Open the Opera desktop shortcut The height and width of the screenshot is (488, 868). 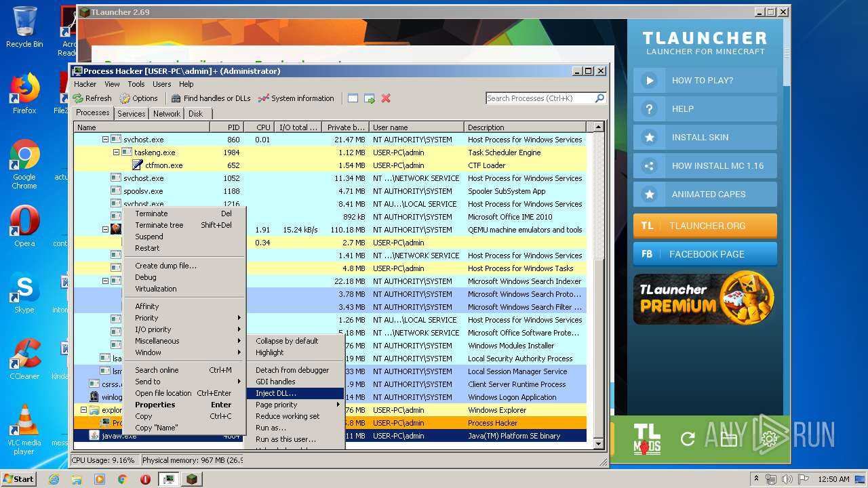24,226
